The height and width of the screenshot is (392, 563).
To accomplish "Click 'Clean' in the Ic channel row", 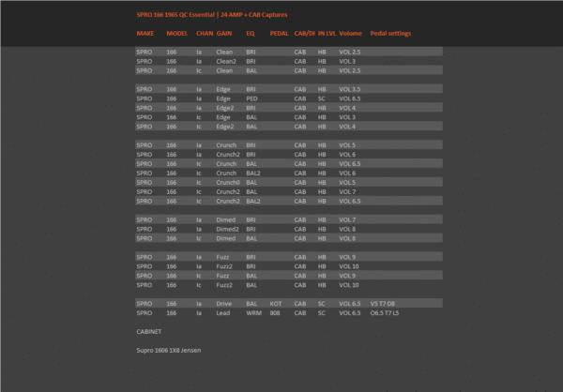I will (x=224, y=70).
